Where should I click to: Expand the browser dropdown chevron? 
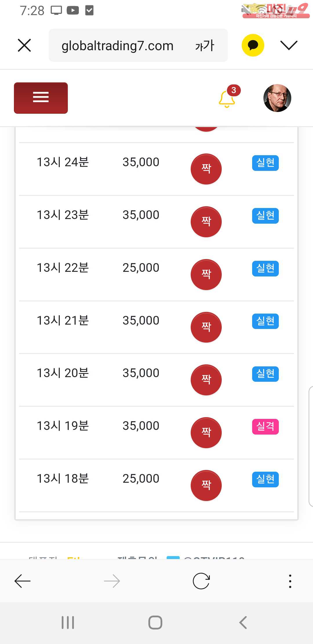[x=289, y=45]
